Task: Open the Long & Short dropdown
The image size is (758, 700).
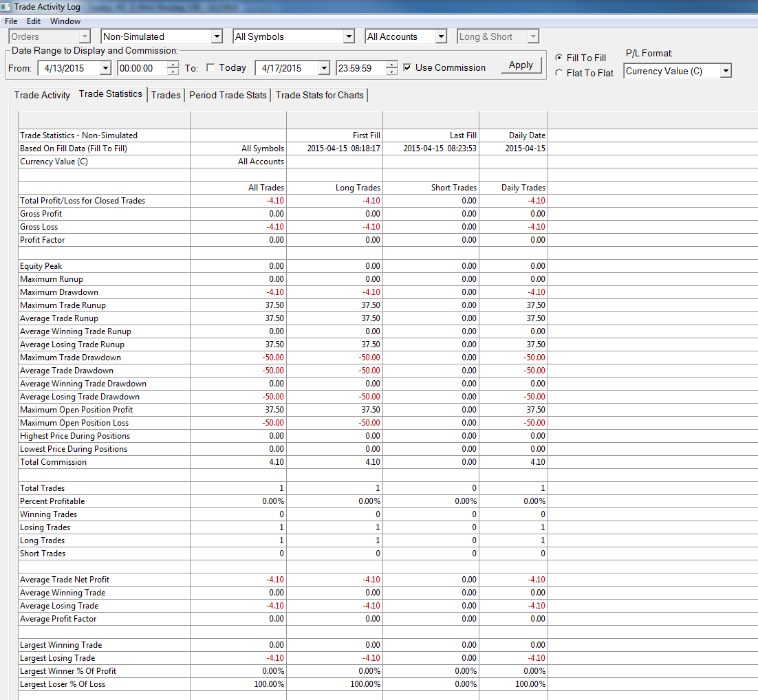Action: point(532,36)
